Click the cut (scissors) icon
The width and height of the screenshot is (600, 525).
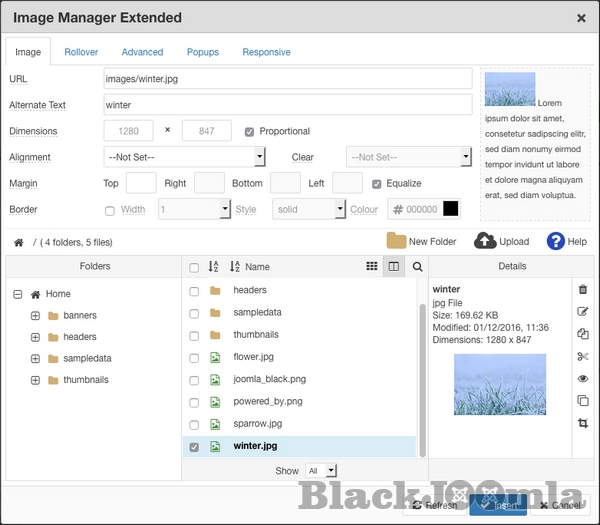click(x=583, y=356)
